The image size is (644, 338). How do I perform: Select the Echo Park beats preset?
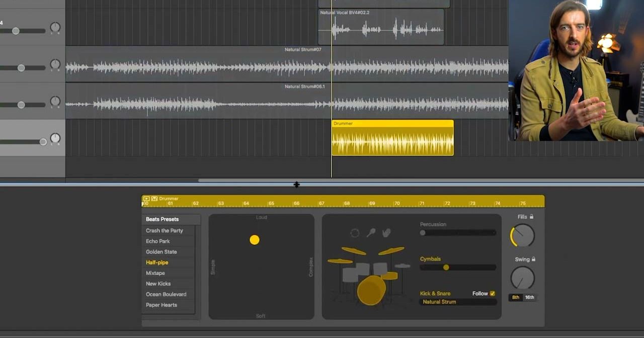157,241
